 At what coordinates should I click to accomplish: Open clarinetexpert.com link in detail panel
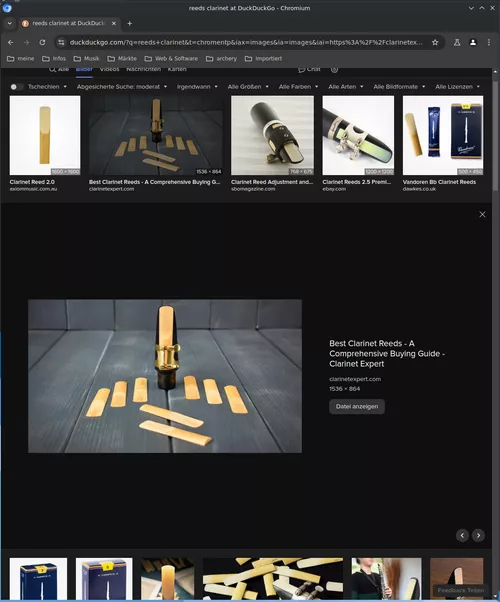[x=355, y=379]
